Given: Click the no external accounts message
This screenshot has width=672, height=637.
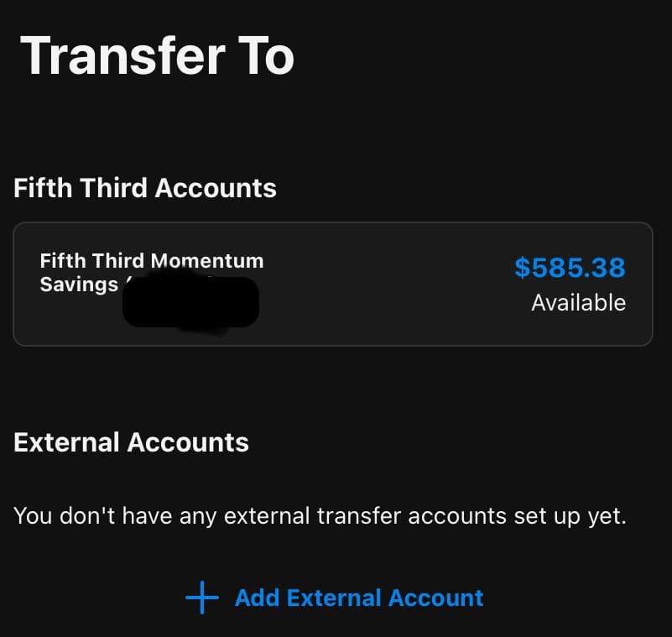Looking at the screenshot, I should [320, 516].
